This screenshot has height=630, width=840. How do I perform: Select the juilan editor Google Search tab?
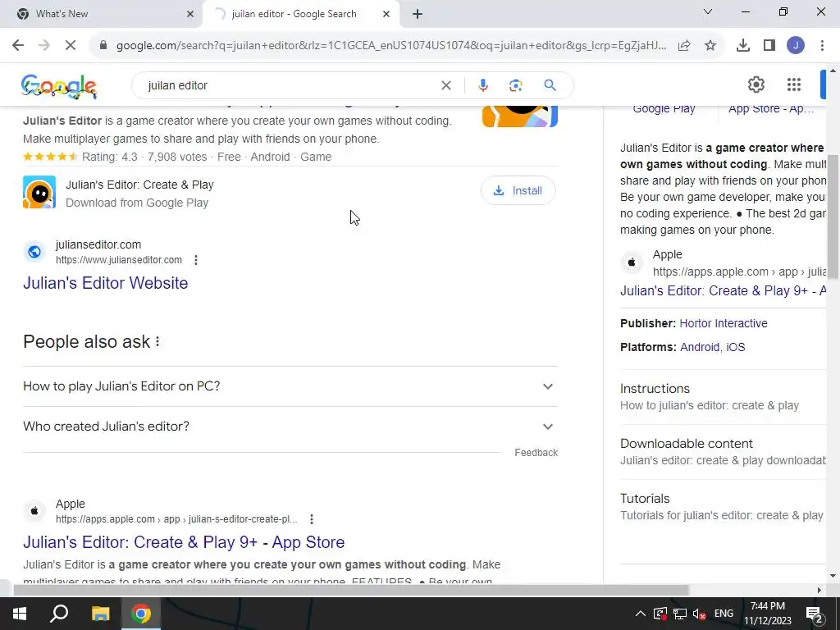[x=300, y=14]
